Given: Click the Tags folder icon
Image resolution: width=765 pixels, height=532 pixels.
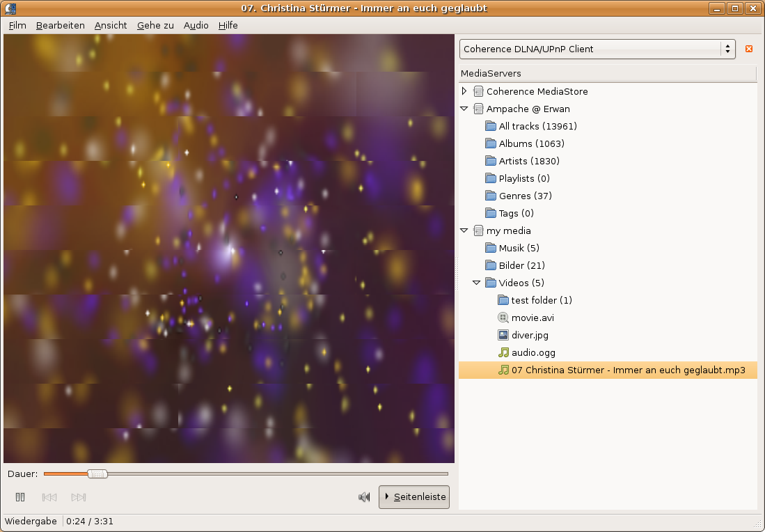Looking at the screenshot, I should (x=491, y=213).
